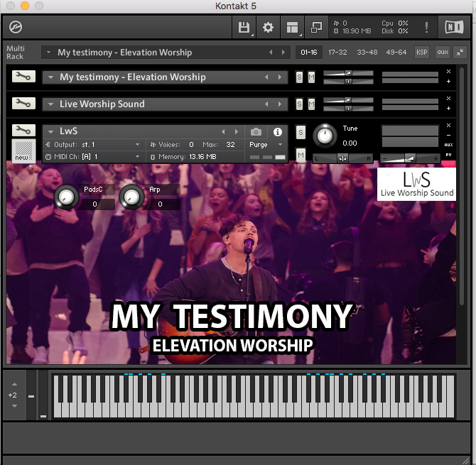The image size is (476, 465).
Task: Click the LwS volume slider
Action: [x=410, y=158]
